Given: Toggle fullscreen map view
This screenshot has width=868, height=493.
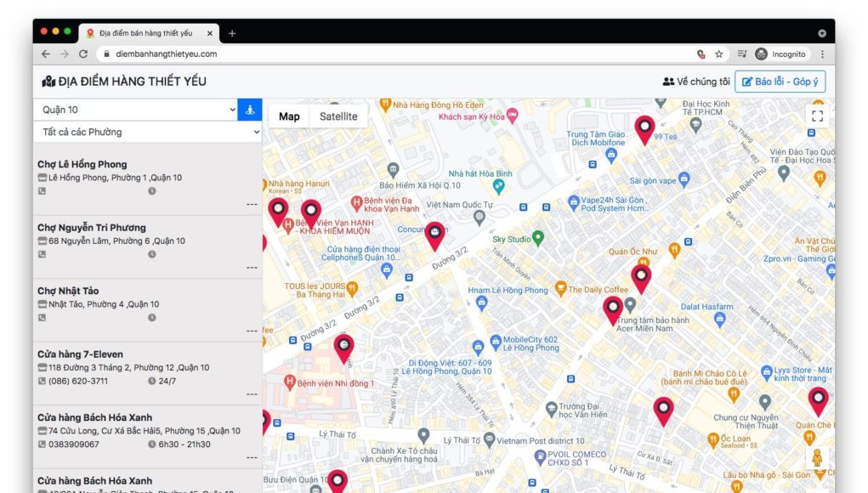Looking at the screenshot, I should click(x=817, y=116).
